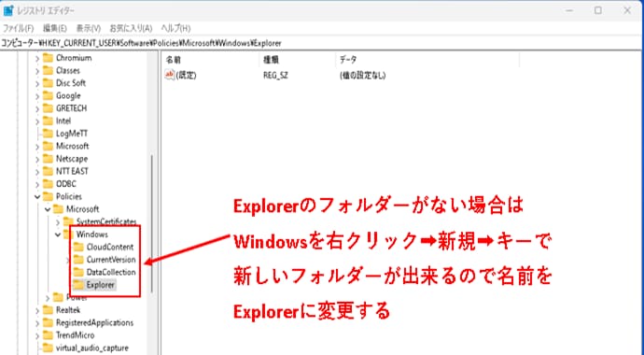Select the Classes folder icon
The height and width of the screenshot is (355, 644).
pyautogui.click(x=49, y=71)
